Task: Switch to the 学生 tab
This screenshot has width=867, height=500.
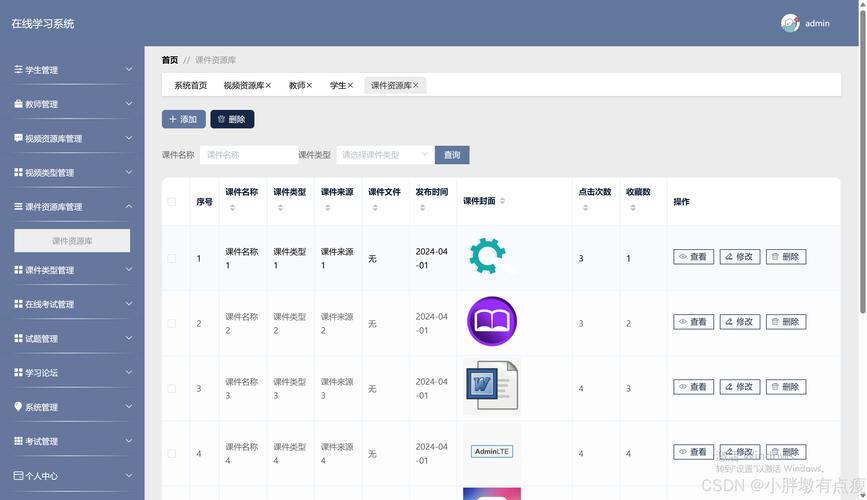Action: [x=338, y=85]
